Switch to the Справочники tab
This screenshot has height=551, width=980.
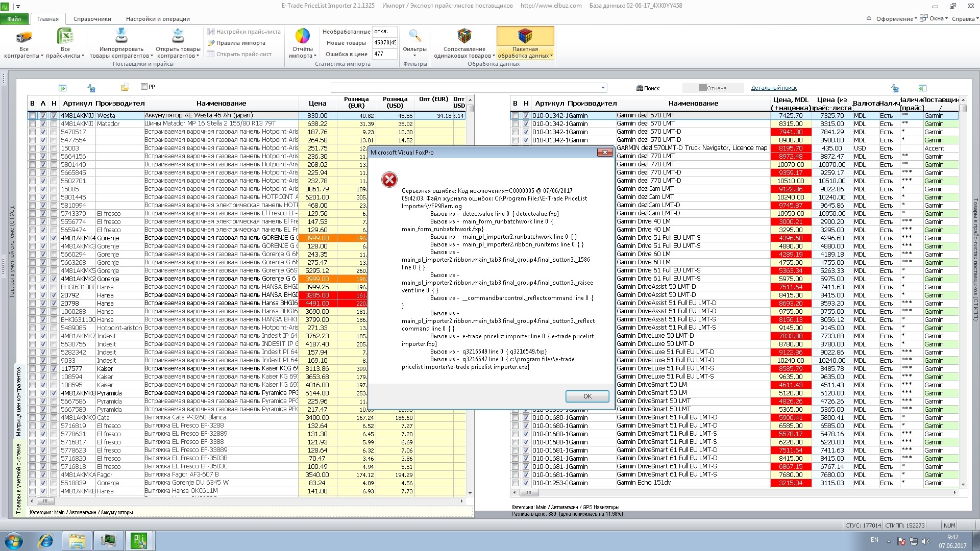[x=92, y=19]
